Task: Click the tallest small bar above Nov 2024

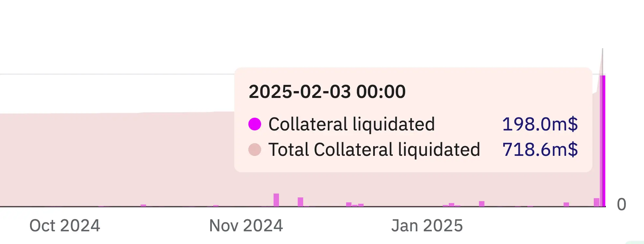Action: click(276, 200)
